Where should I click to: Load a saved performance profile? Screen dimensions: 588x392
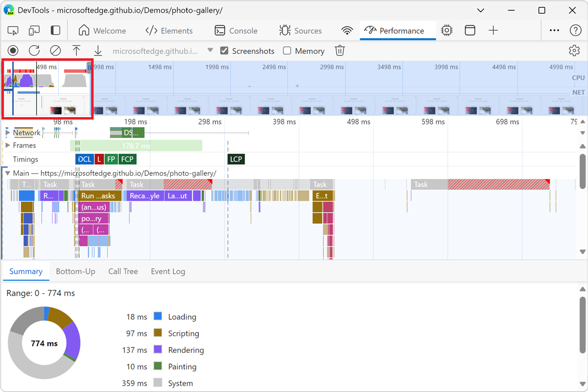76,50
